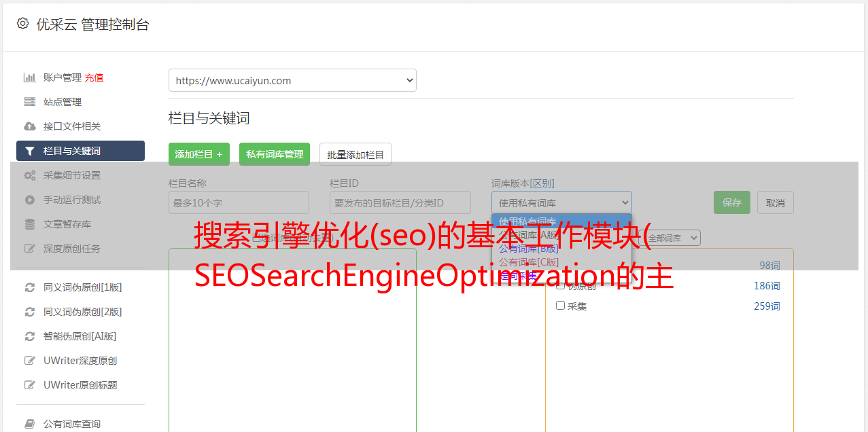This screenshot has height=432, width=868.
Task: Open UWriter原创标题 in the sidebar
Action: (80, 385)
